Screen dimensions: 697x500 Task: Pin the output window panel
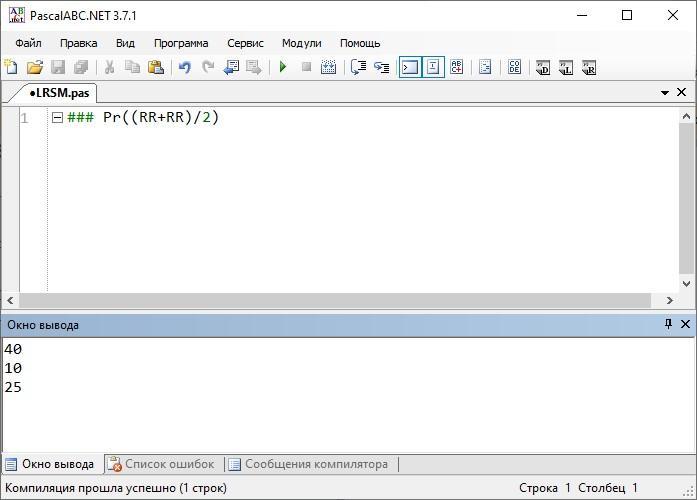tap(668, 324)
